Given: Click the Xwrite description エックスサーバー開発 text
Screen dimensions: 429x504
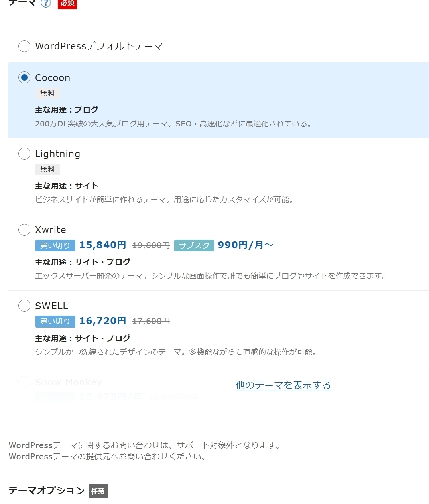Looking at the screenshot, I should click(211, 276).
